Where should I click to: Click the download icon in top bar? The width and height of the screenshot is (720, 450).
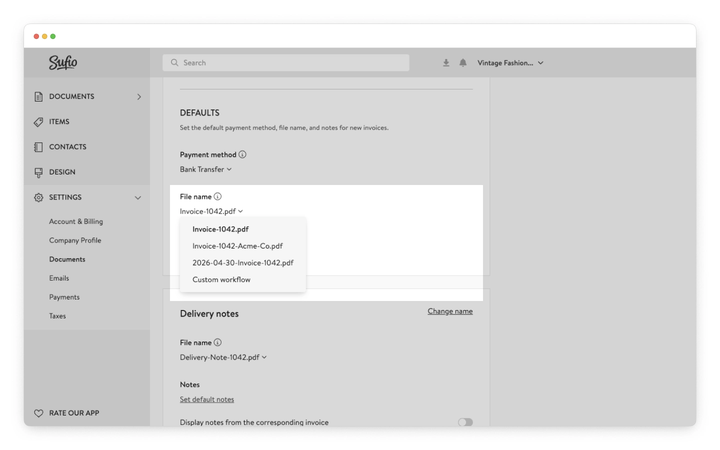[x=446, y=63]
